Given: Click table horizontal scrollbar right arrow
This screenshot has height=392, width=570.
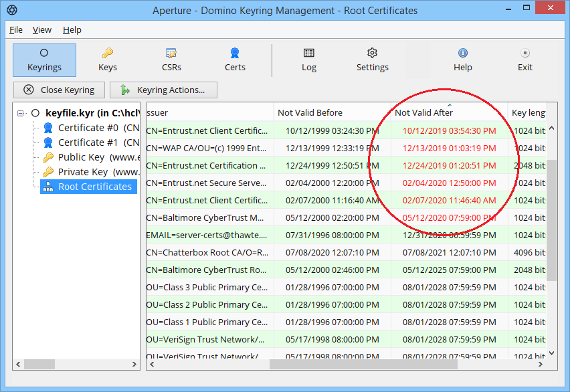Looking at the screenshot, I should coord(540,364).
